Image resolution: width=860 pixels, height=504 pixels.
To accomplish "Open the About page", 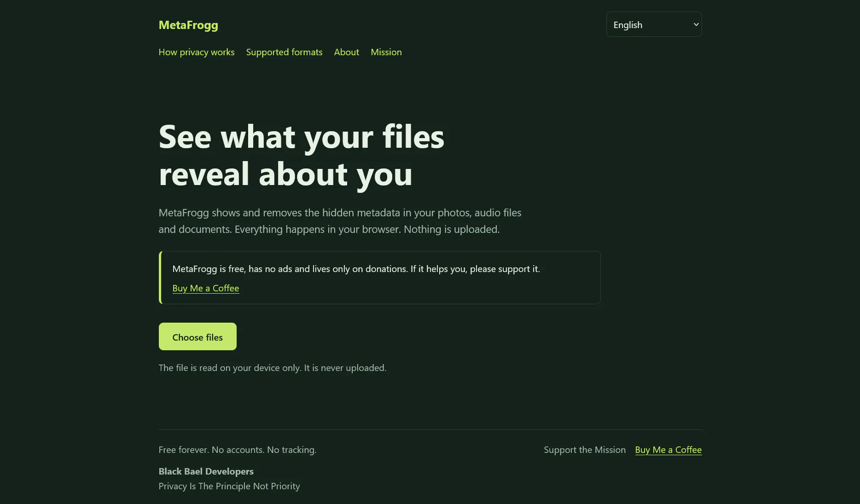I will 346,52.
